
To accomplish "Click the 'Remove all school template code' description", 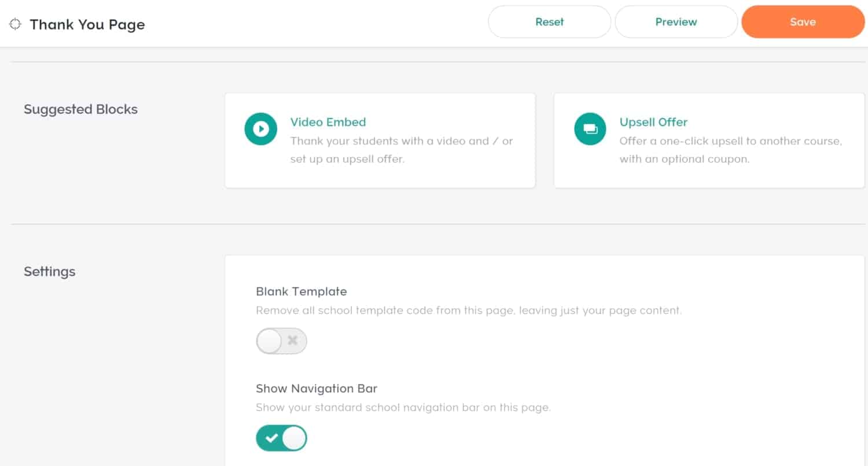I will 469,310.
